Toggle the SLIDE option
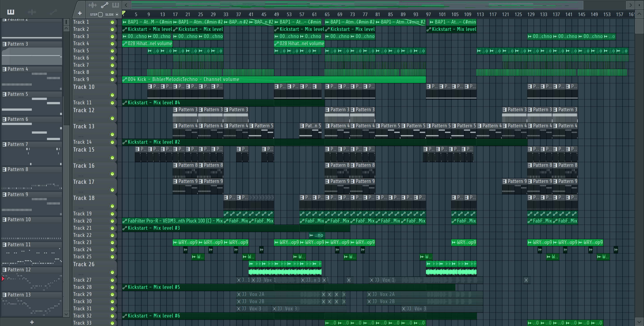 point(117,15)
